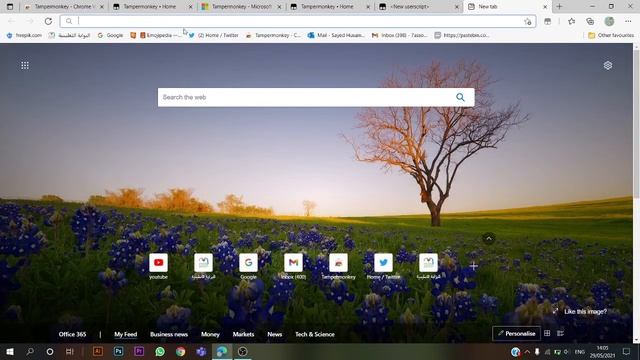Open page settings gear icon

608,65
